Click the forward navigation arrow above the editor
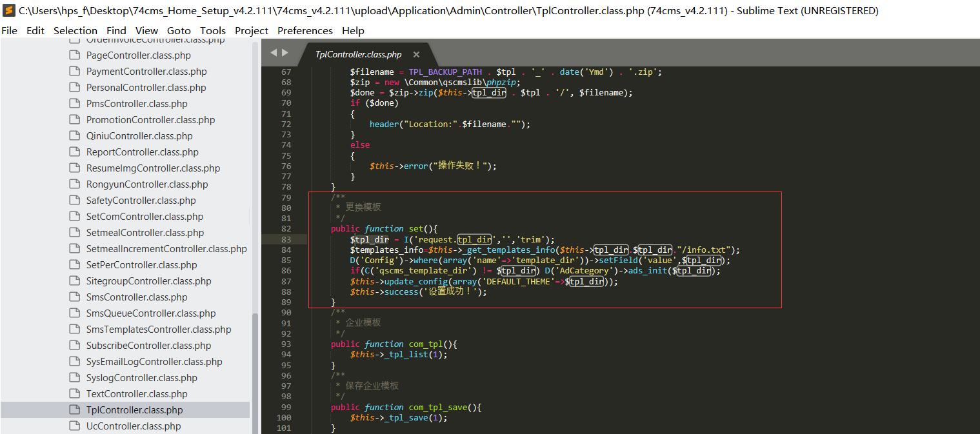The height and width of the screenshot is (434, 980). click(x=285, y=54)
